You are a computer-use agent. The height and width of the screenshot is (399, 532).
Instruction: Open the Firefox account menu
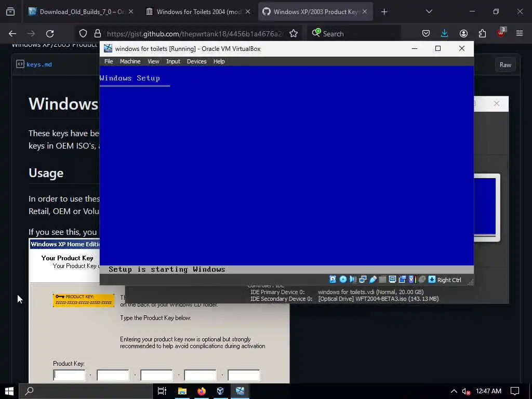click(463, 34)
